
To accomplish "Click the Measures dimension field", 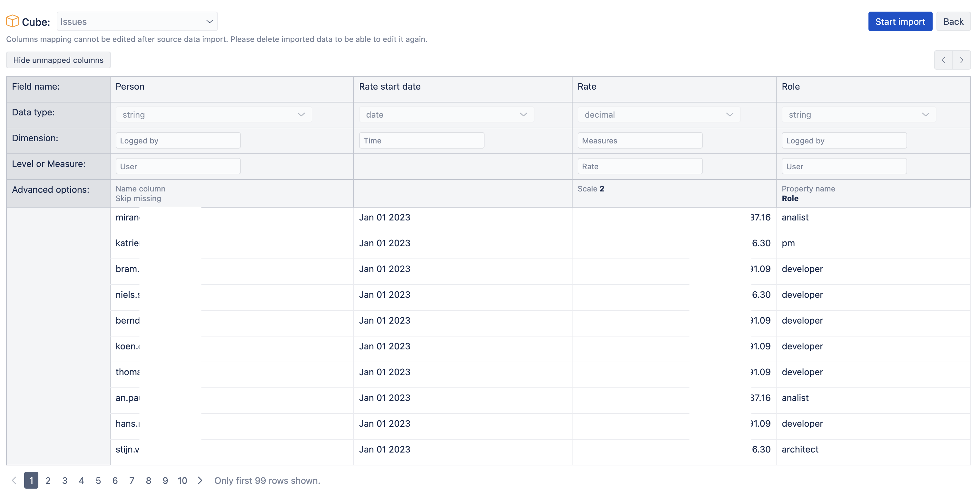I will (640, 140).
